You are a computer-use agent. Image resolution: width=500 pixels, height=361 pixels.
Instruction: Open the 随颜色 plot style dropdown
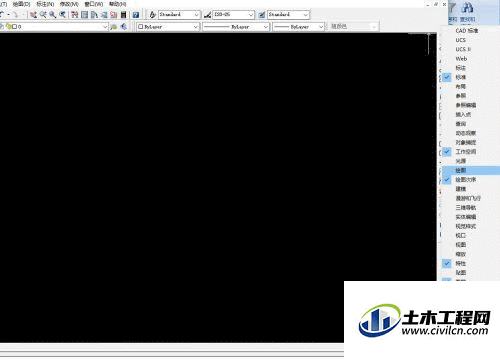(x=353, y=27)
